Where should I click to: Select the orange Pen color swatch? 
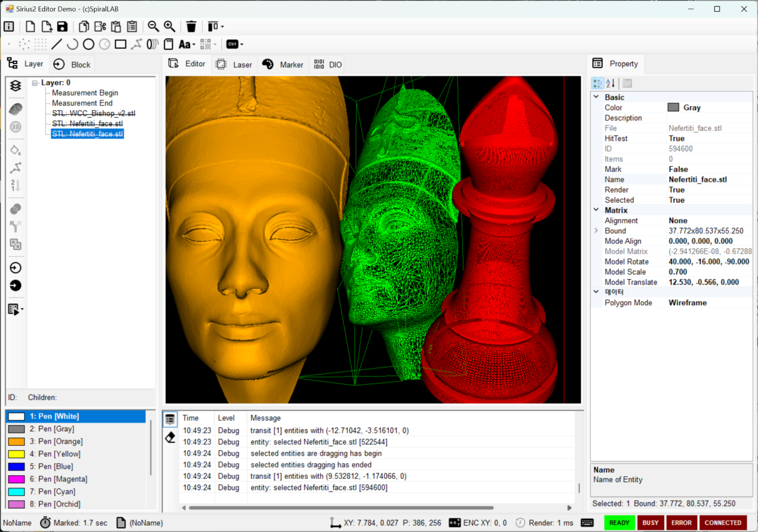16,441
